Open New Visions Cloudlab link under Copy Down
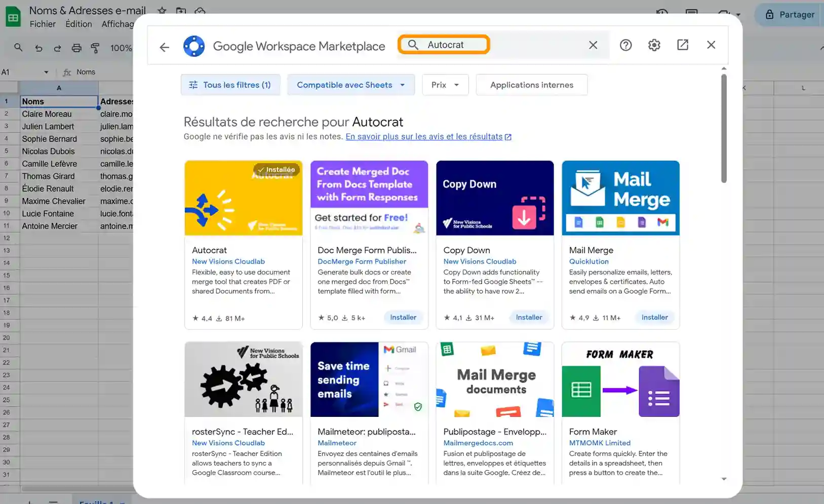This screenshot has width=824, height=504. tap(480, 261)
